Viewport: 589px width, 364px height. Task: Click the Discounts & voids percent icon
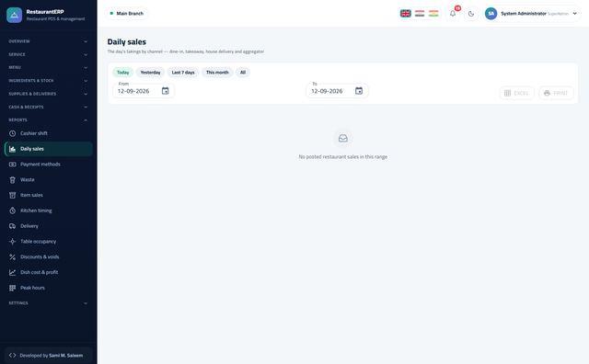coord(12,256)
